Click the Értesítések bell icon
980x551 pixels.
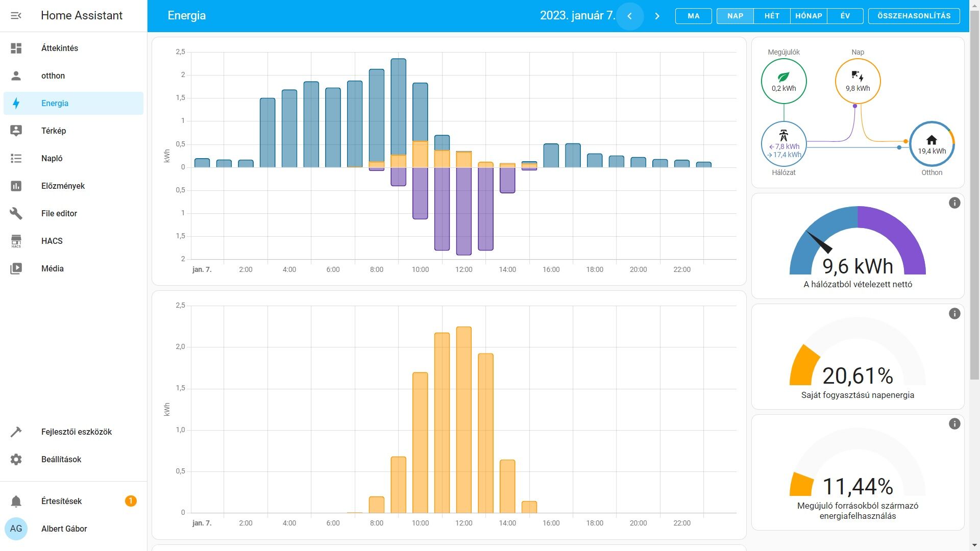click(x=16, y=501)
